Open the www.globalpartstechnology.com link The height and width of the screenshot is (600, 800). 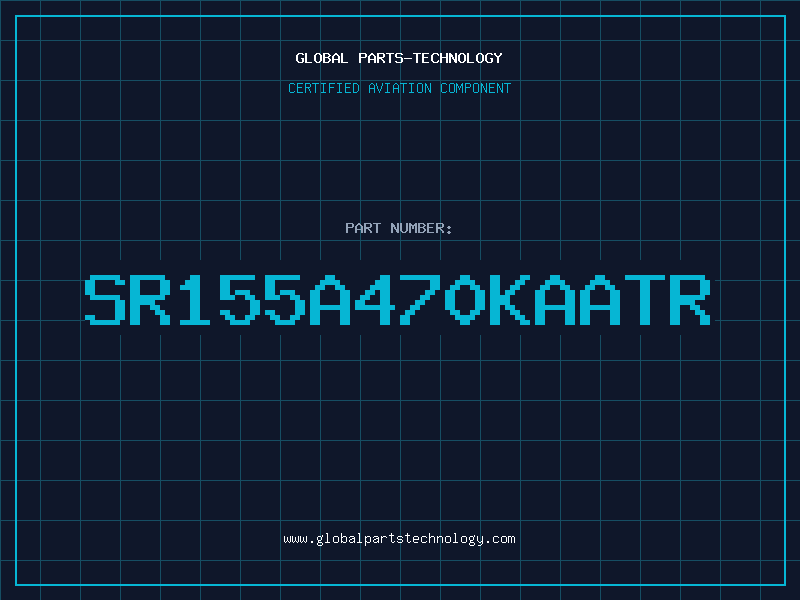click(399, 539)
